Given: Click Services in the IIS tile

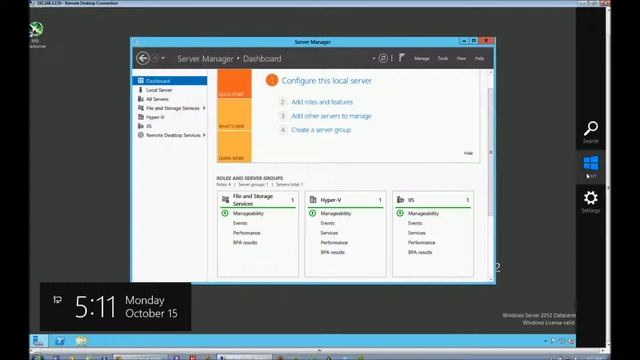Looking at the screenshot, I should [x=417, y=233].
